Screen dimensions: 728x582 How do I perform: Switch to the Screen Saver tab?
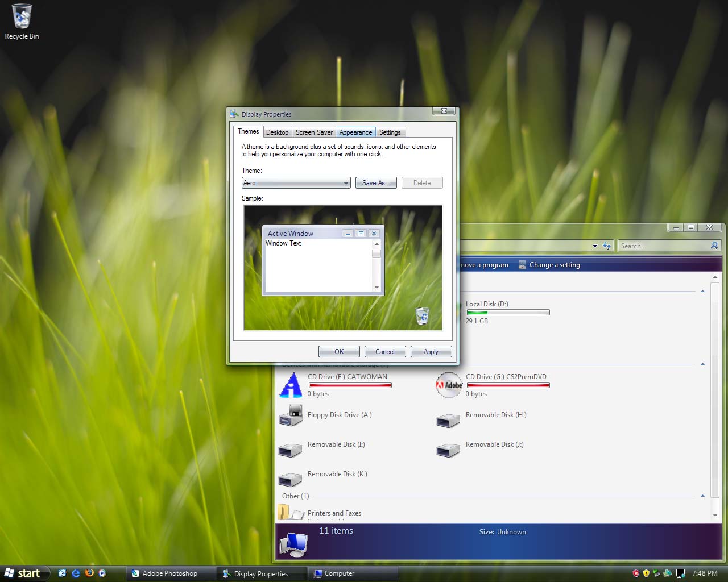click(314, 132)
